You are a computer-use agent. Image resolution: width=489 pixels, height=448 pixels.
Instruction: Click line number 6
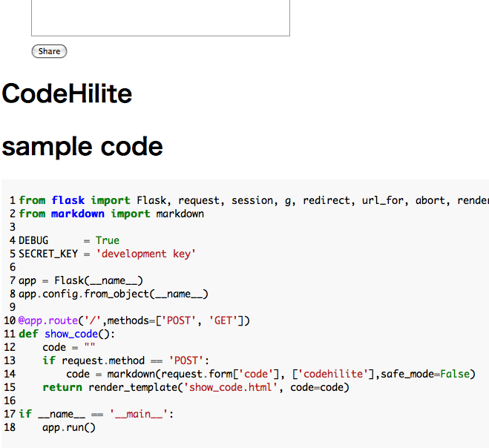[13, 267]
